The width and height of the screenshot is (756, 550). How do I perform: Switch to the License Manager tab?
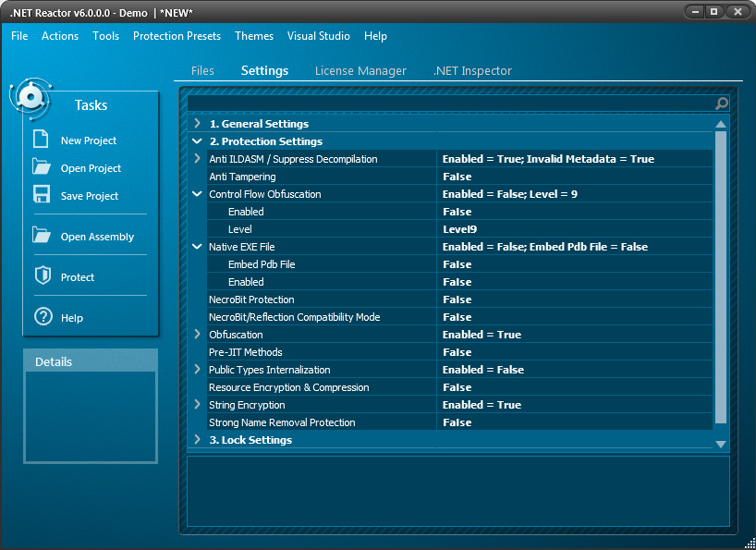[x=360, y=71]
